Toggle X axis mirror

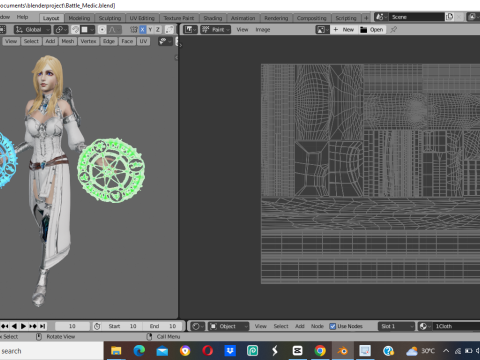pyautogui.click(x=143, y=30)
